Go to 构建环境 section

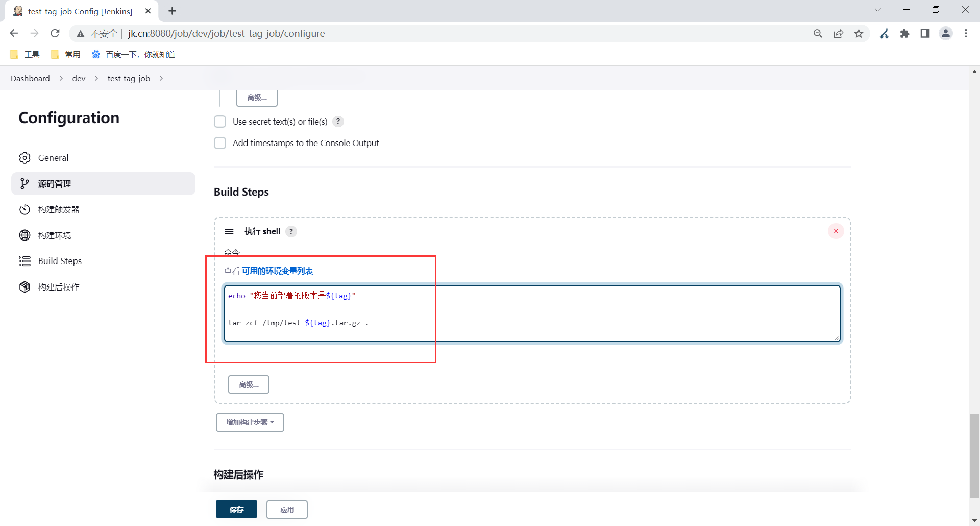point(103,235)
